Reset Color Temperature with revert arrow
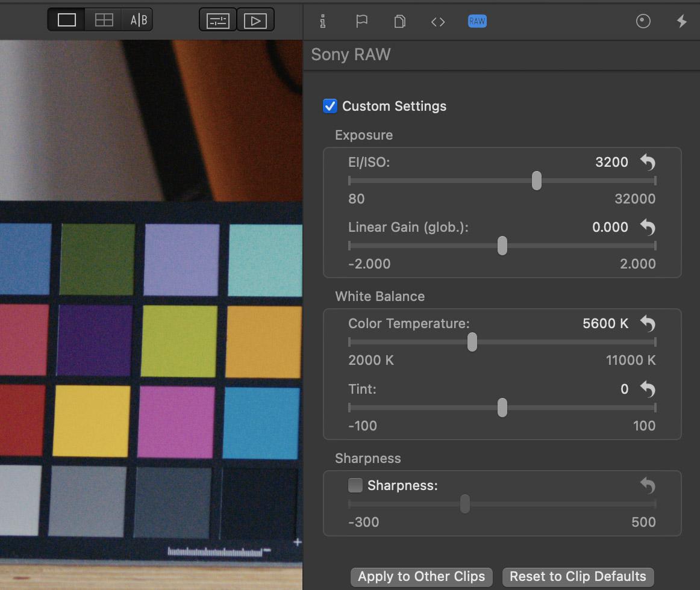This screenshot has height=590, width=700. (648, 323)
